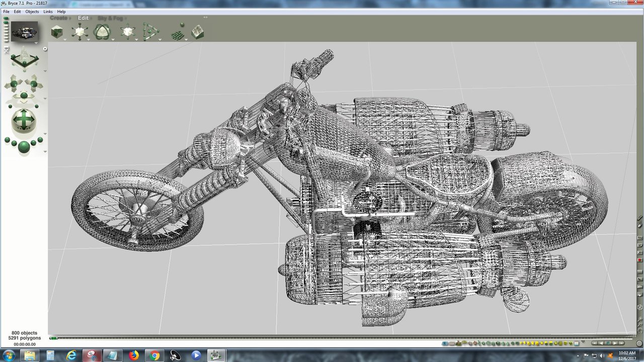
Task: Open Randomize tool dropdown triangle
Action: tap(186, 39)
